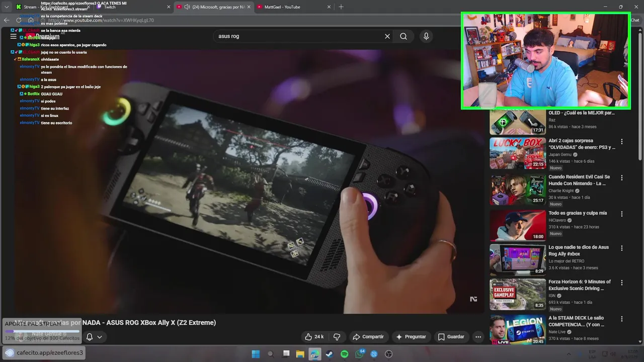
Task: Expand the notification bell dropdown arrow
Action: [x=100, y=337]
